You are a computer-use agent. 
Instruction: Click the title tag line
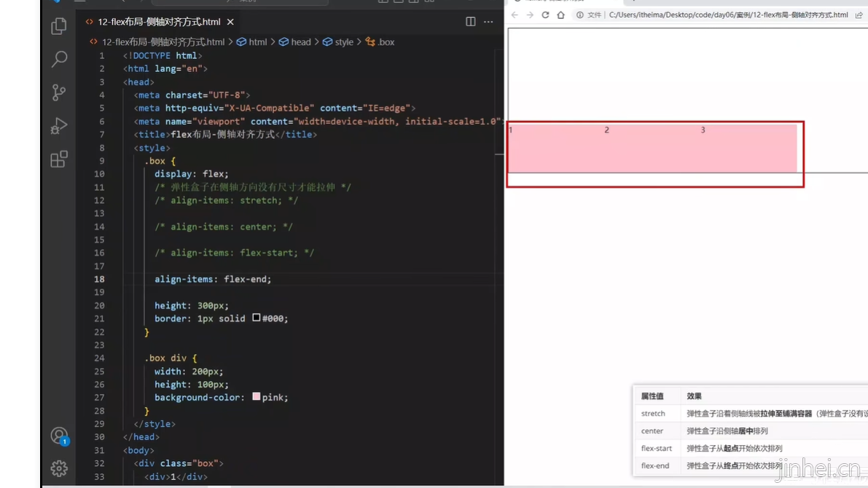[225, 135]
